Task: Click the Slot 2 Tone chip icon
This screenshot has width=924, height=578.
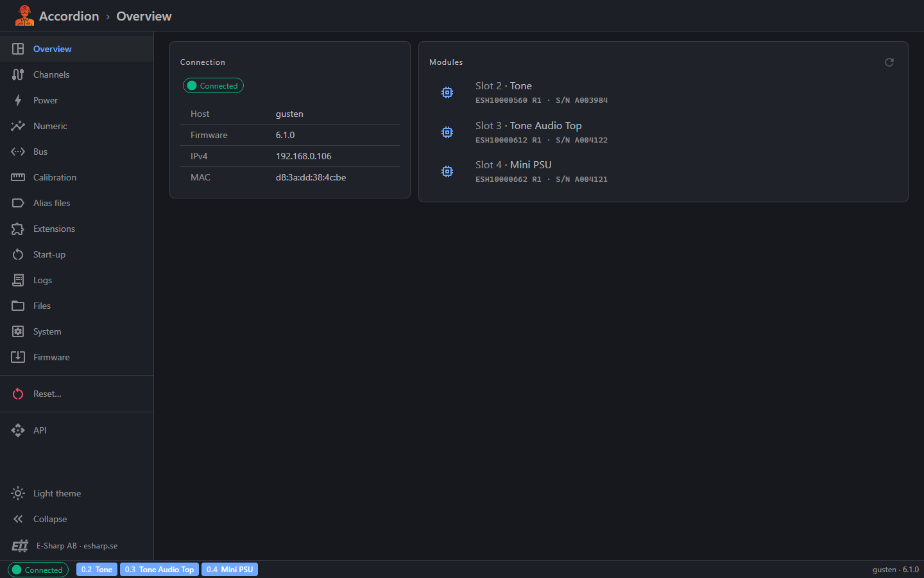Action: 447,92
